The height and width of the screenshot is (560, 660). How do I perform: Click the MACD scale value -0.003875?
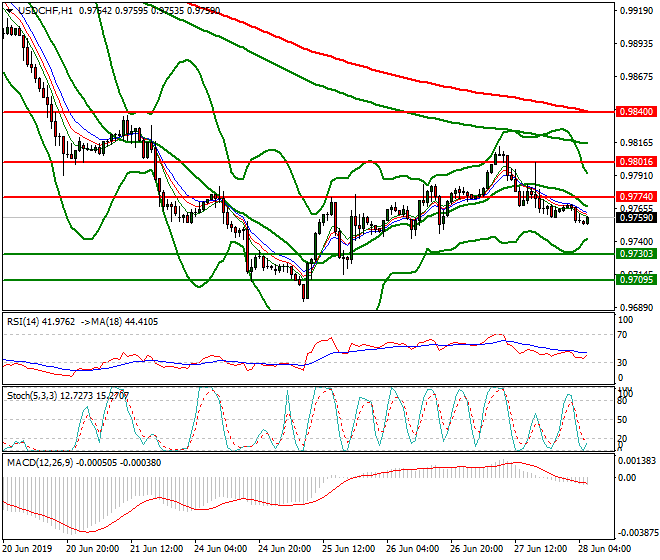coord(636,533)
